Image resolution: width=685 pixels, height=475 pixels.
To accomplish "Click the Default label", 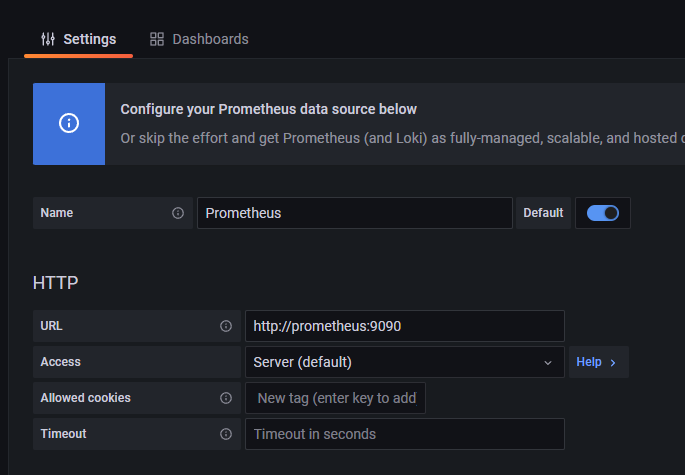I will click(543, 213).
